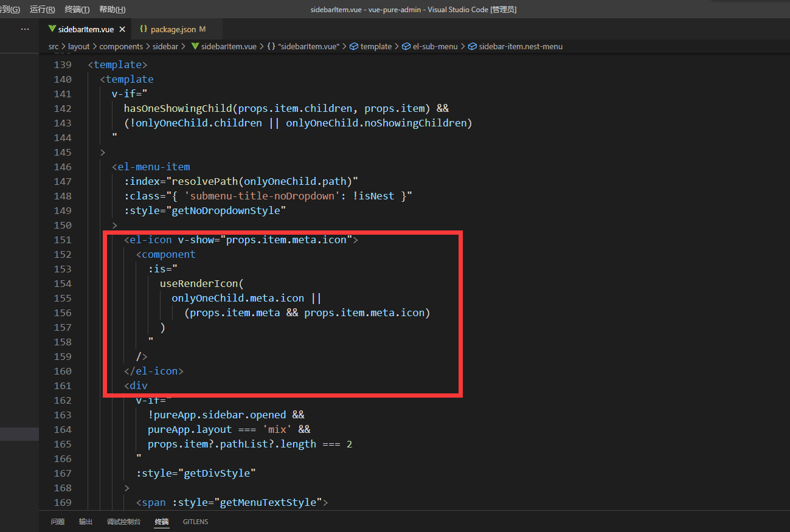Click the sidebar-item.nest-menu breadcrumb symbol
This screenshot has height=532, width=790.
coord(521,46)
